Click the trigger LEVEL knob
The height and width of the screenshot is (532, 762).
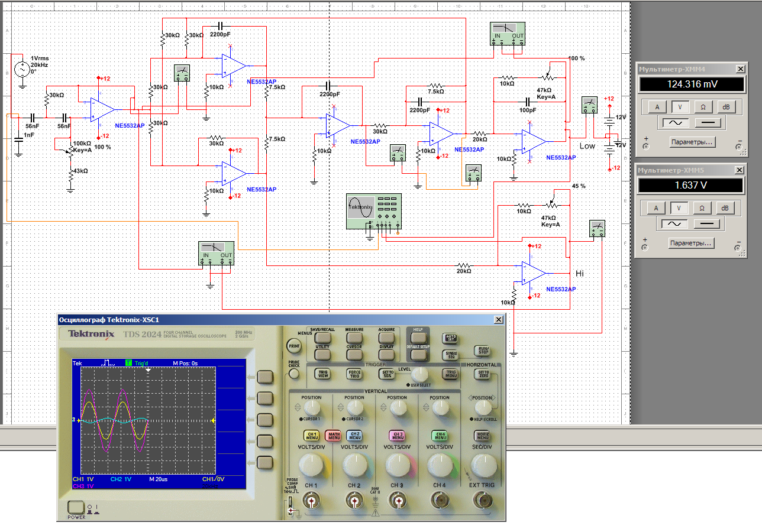(x=420, y=374)
